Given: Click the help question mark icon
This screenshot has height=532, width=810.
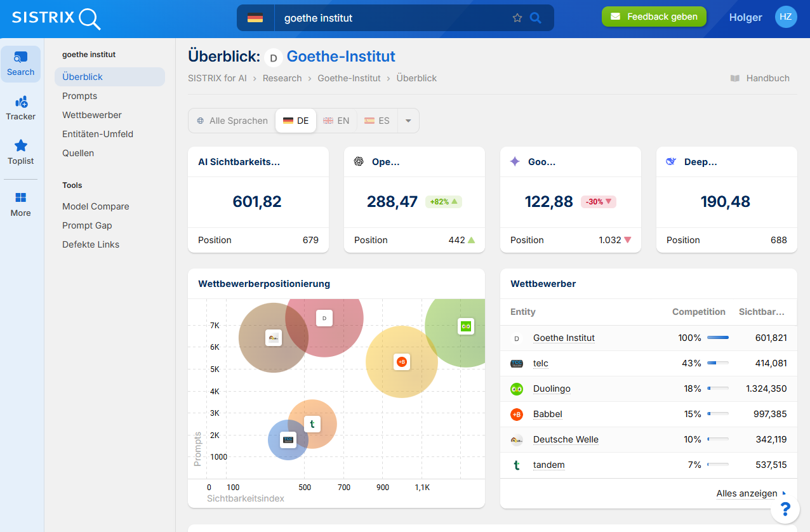Looking at the screenshot, I should tap(785, 509).
